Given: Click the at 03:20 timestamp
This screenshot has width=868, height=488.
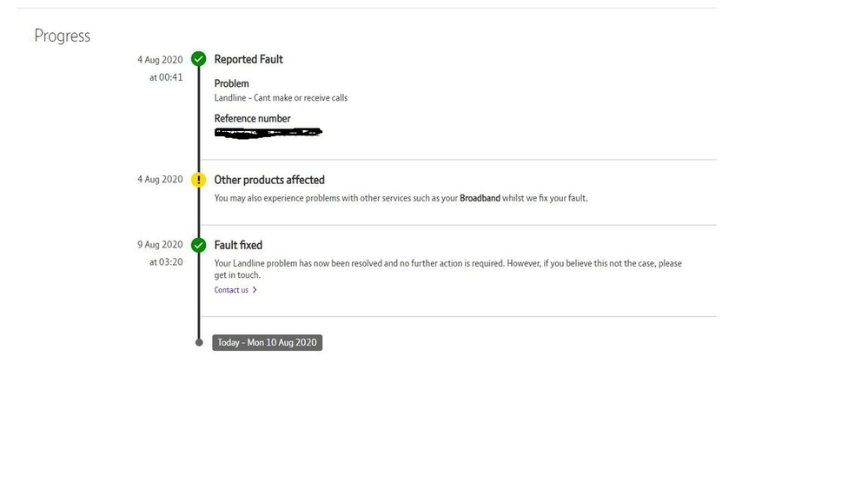Looking at the screenshot, I should (165, 261).
